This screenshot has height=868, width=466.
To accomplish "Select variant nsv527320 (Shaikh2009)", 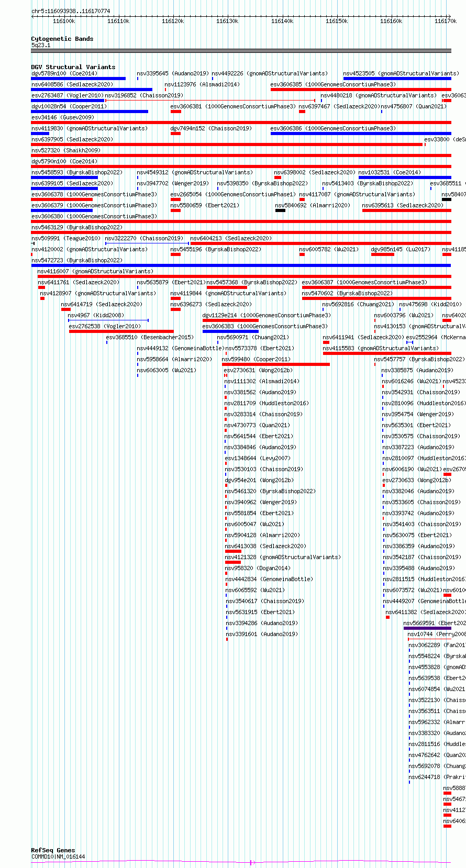I will click(x=66, y=150).
